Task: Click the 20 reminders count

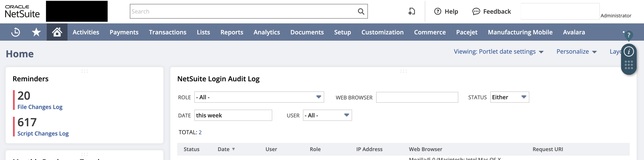Action: (x=24, y=96)
